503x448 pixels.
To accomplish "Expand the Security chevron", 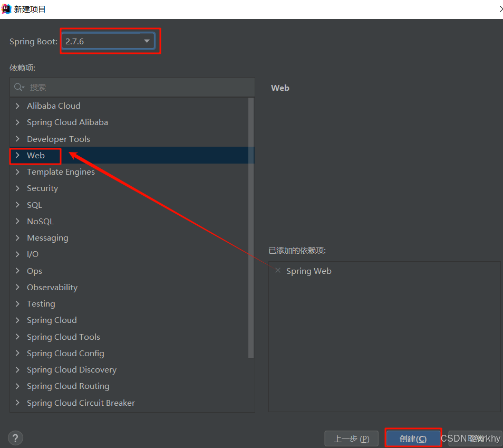I will point(17,188).
